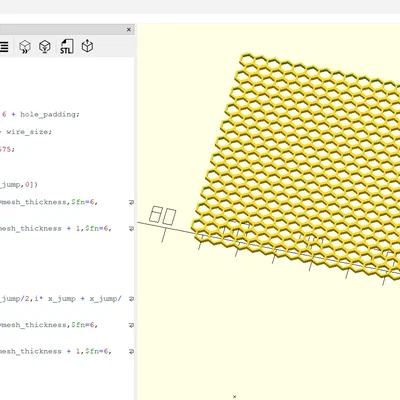Click the Preview model toolbar icon

point(25,47)
